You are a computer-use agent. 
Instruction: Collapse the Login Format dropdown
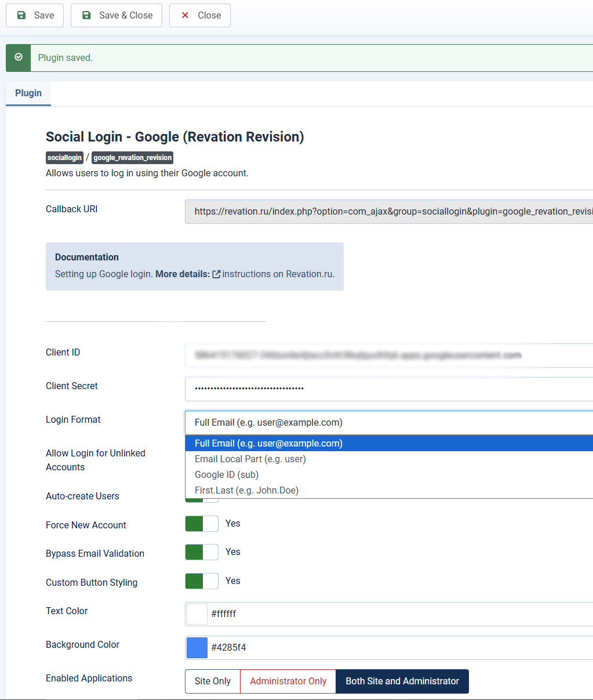coord(388,422)
